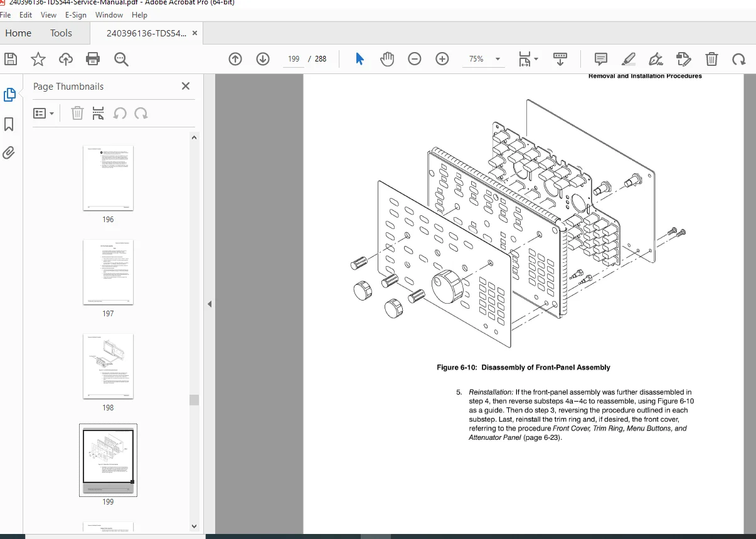
Task: Delete selected page in thumbnails panel
Action: click(77, 113)
